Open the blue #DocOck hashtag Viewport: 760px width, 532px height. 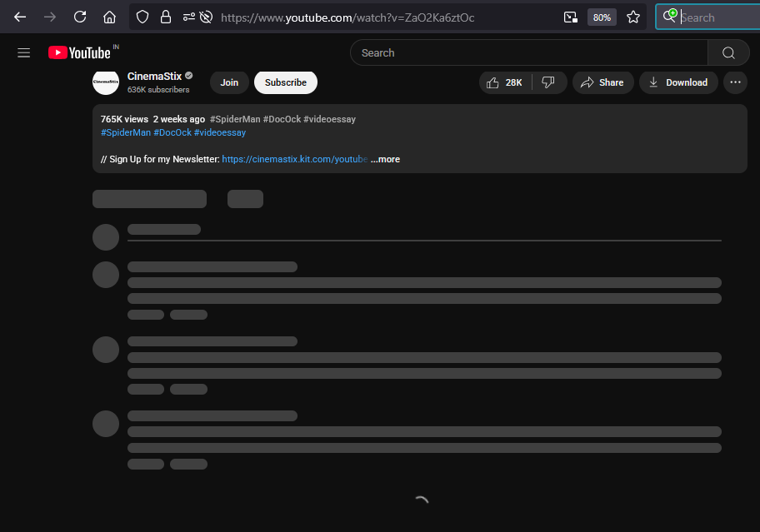click(x=172, y=132)
